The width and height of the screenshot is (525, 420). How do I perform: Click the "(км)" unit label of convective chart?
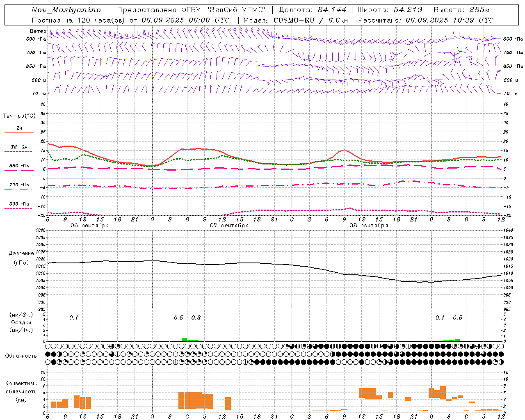pos(21,399)
